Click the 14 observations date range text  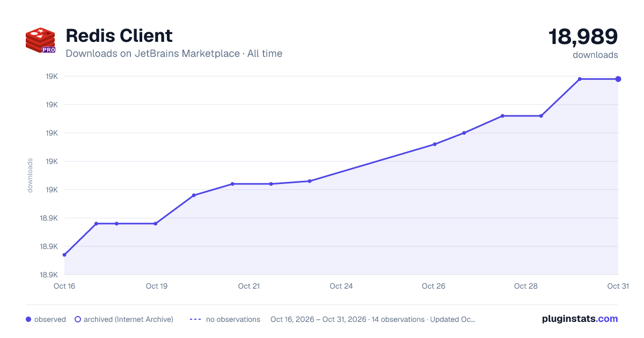click(372, 319)
